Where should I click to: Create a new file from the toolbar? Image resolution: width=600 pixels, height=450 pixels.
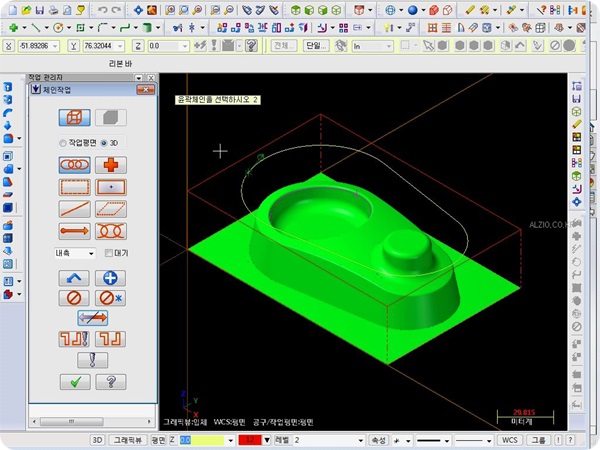tap(13, 10)
